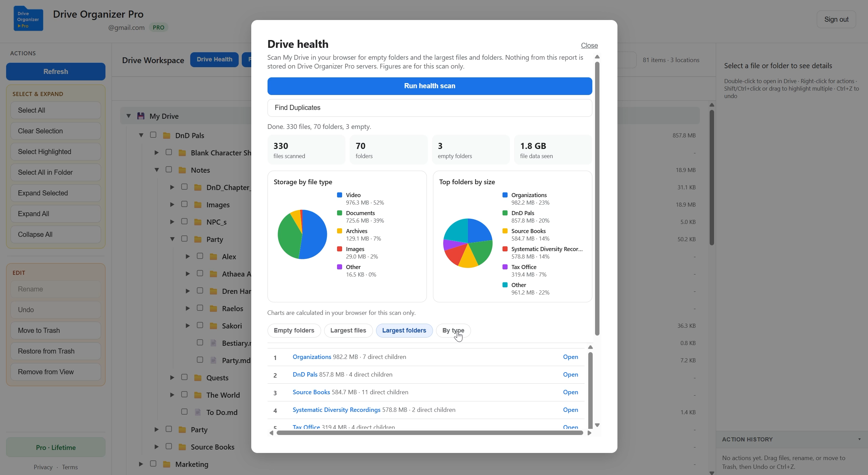This screenshot has width=868, height=475.
Task: Click the top folders by size pie chart
Action: (x=468, y=243)
